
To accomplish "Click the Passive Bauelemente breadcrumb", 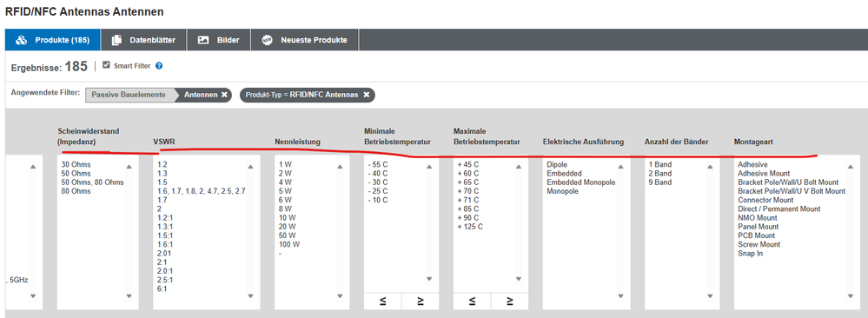I will 129,95.
